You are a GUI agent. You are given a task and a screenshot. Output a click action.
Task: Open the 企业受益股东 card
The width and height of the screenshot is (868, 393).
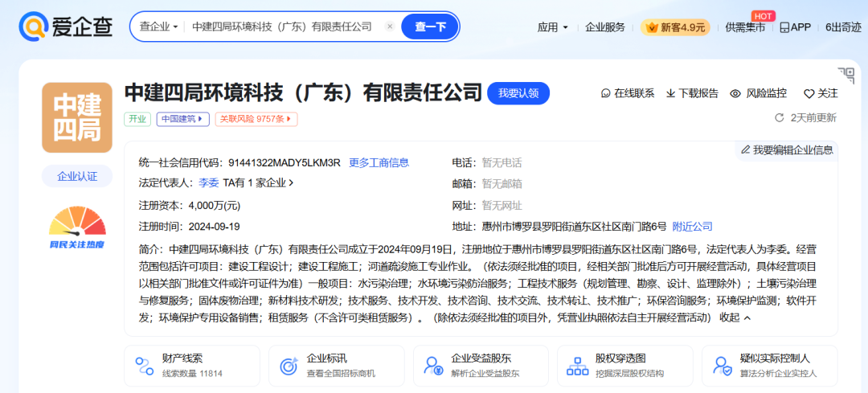[x=481, y=366]
